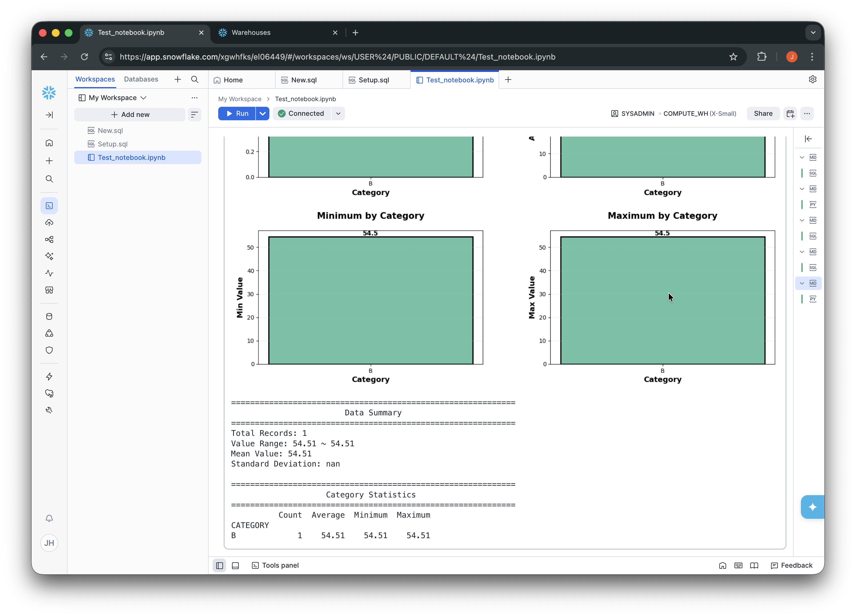Open notifications bell icon
This screenshot has height=616, width=856.
[49, 518]
